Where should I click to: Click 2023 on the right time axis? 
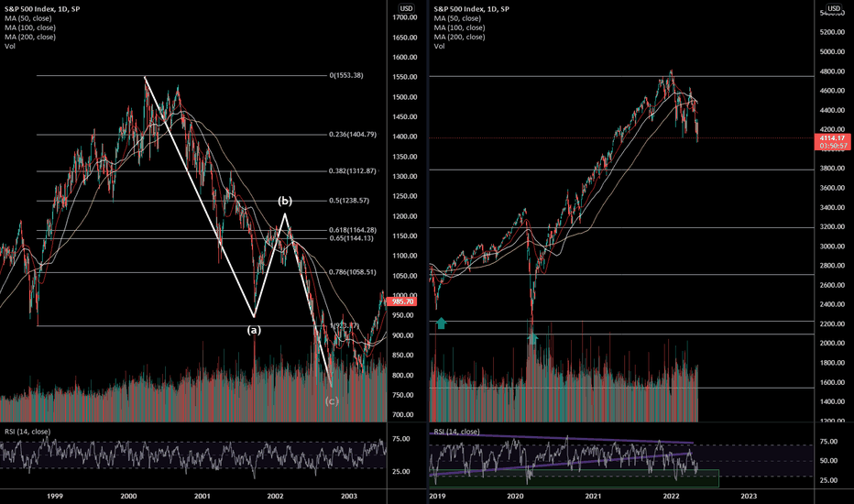click(x=749, y=496)
